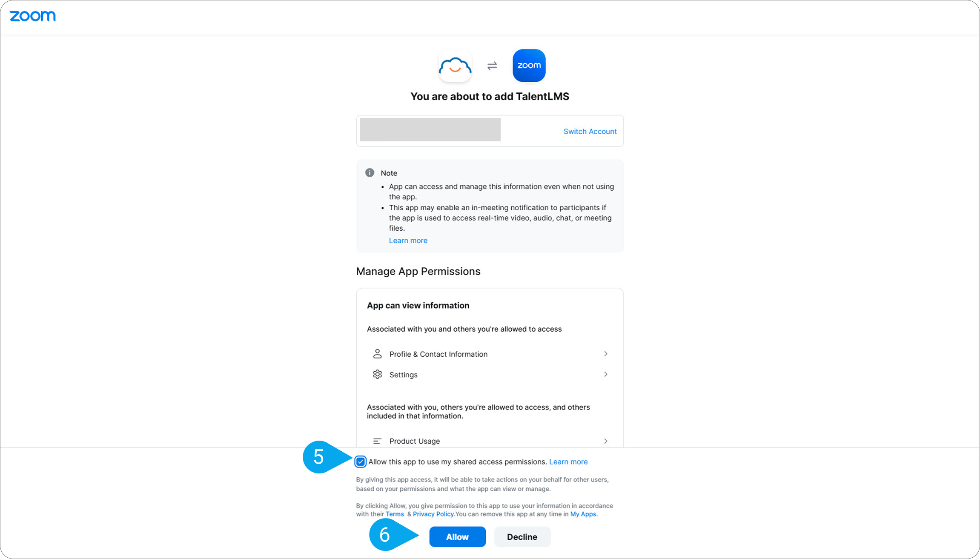This screenshot has height=559, width=980.
Task: Click the Switch Account link
Action: [x=590, y=131]
